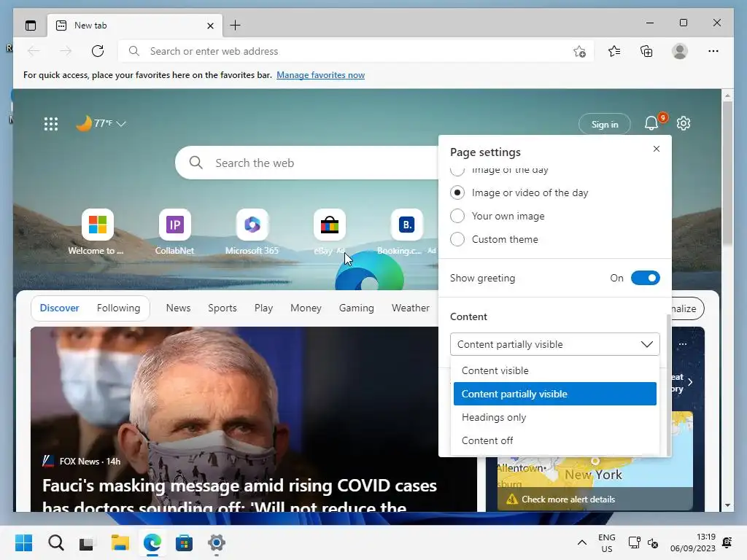
Task: Click the Sign in button
Action: pos(605,124)
